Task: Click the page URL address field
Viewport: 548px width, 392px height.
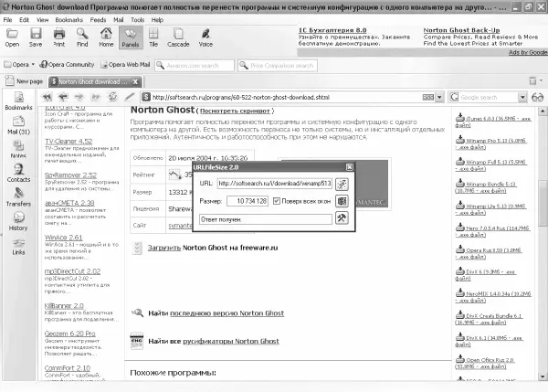Action: point(287,97)
